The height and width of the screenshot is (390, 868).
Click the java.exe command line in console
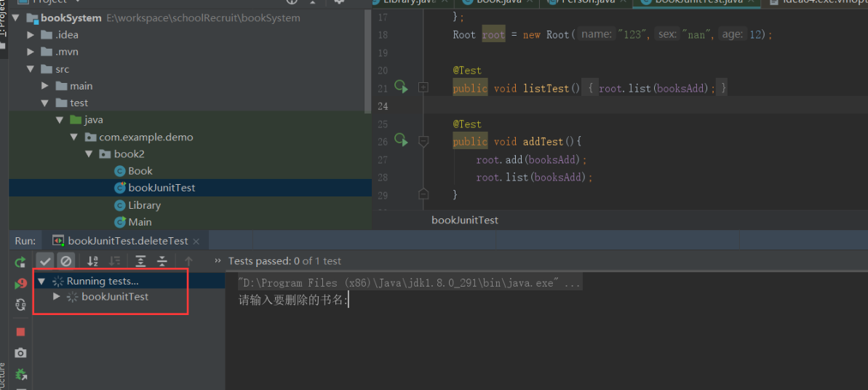click(410, 284)
